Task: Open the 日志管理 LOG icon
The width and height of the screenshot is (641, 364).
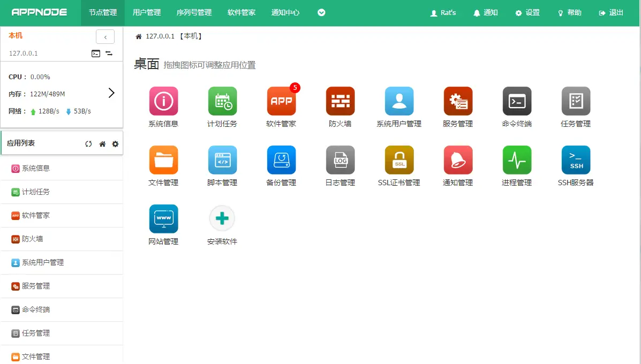Action: (340, 160)
